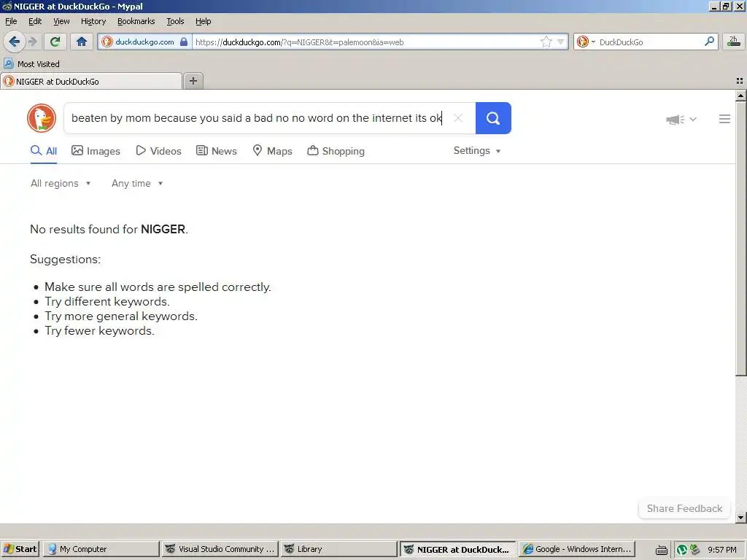Switch to Visual Studio Community taskbar window
The height and width of the screenshot is (560, 747).
[x=219, y=549]
